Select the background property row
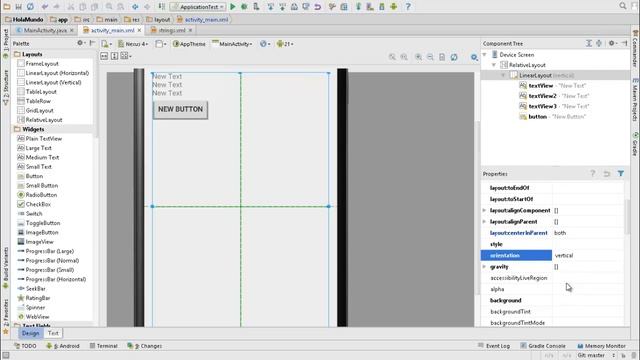The width and height of the screenshot is (640, 360). pos(552,300)
